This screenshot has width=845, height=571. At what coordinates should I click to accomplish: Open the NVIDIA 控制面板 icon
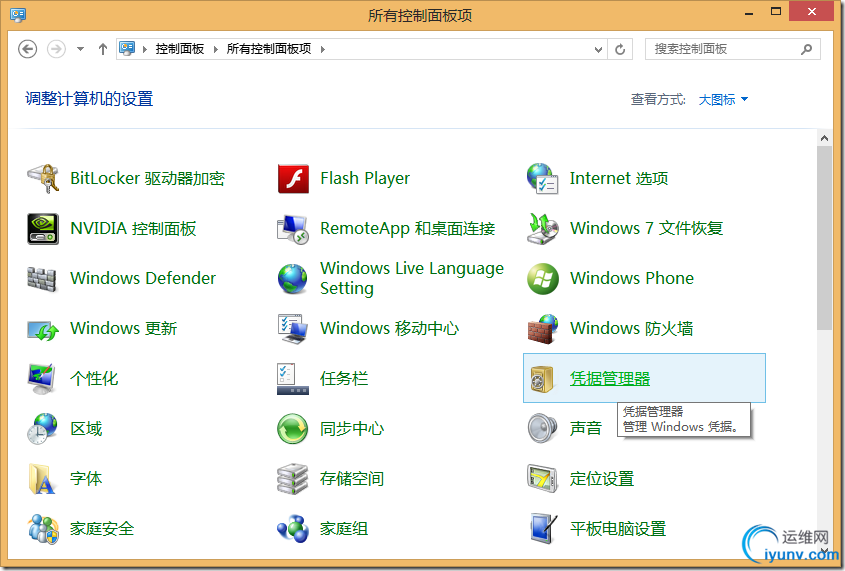[x=43, y=228]
